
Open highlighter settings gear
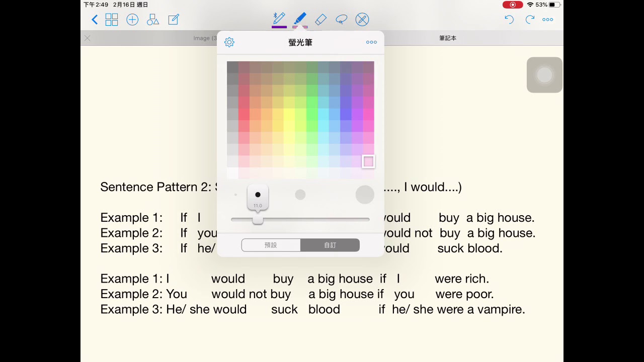229,42
